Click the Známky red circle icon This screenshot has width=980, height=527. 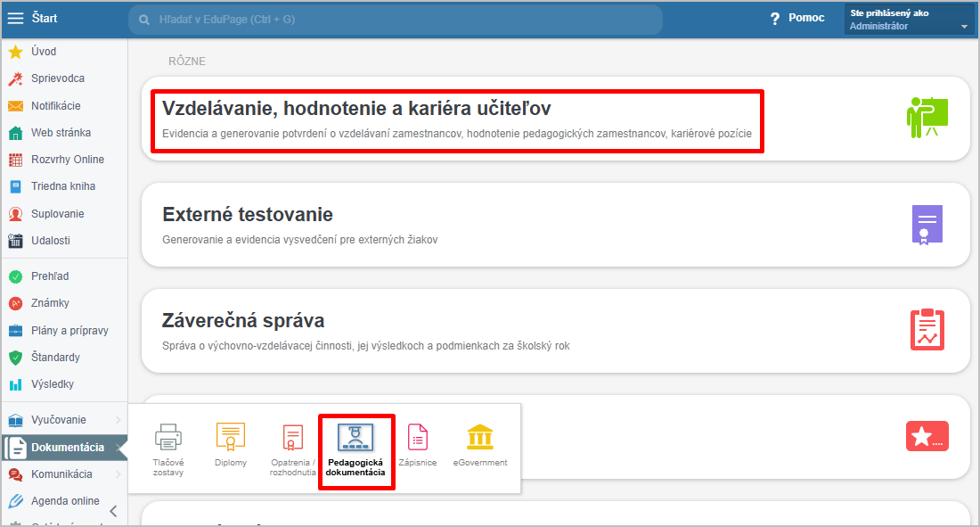click(16, 303)
